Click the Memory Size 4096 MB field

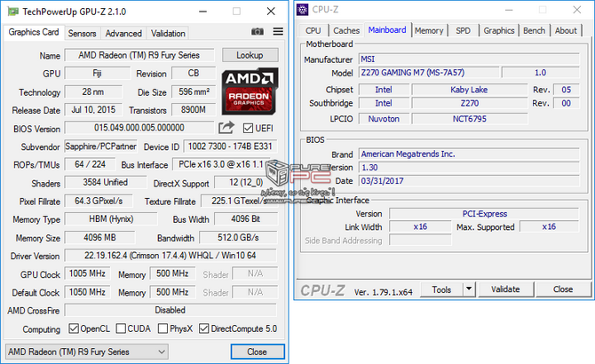coord(99,237)
